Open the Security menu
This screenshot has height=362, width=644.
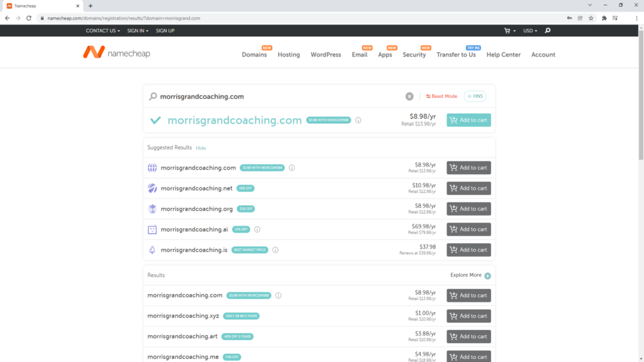414,55
